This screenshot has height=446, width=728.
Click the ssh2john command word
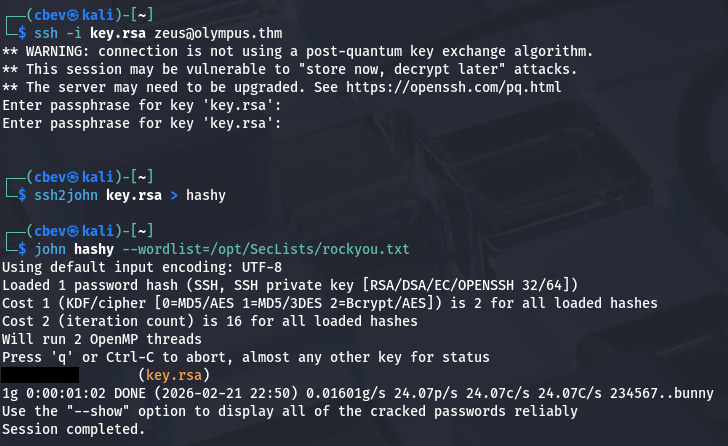point(67,195)
